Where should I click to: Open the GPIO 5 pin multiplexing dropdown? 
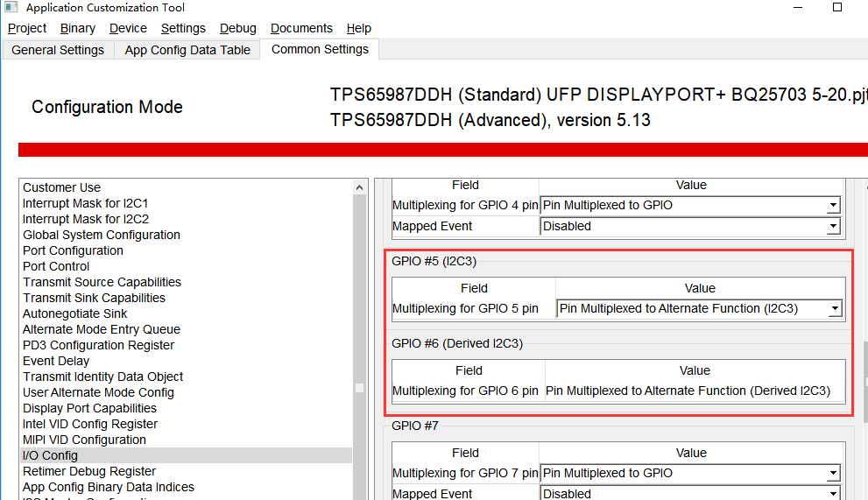(x=699, y=308)
